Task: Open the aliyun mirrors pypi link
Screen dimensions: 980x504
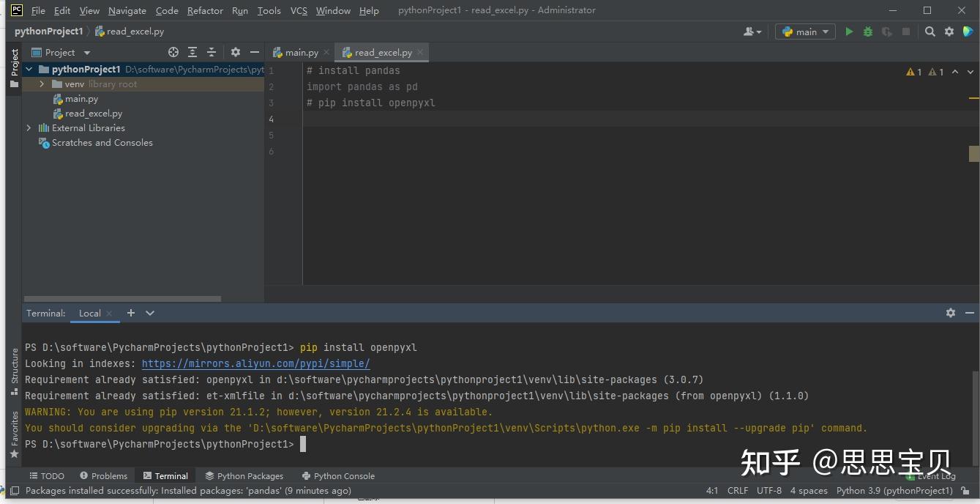Action: tap(255, 364)
